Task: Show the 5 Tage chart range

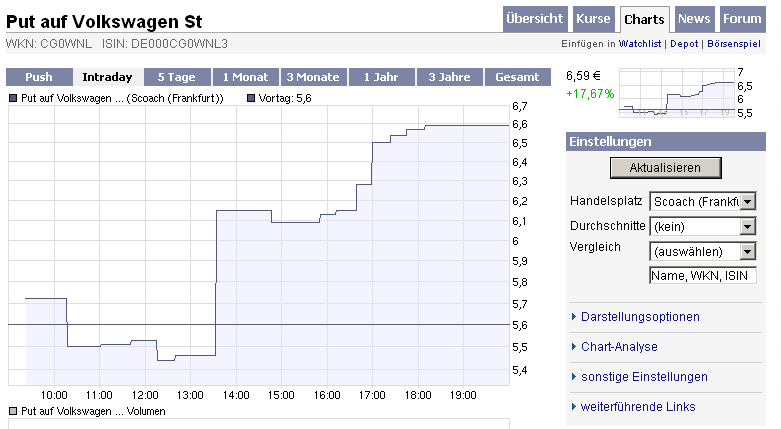Action: tap(177, 77)
